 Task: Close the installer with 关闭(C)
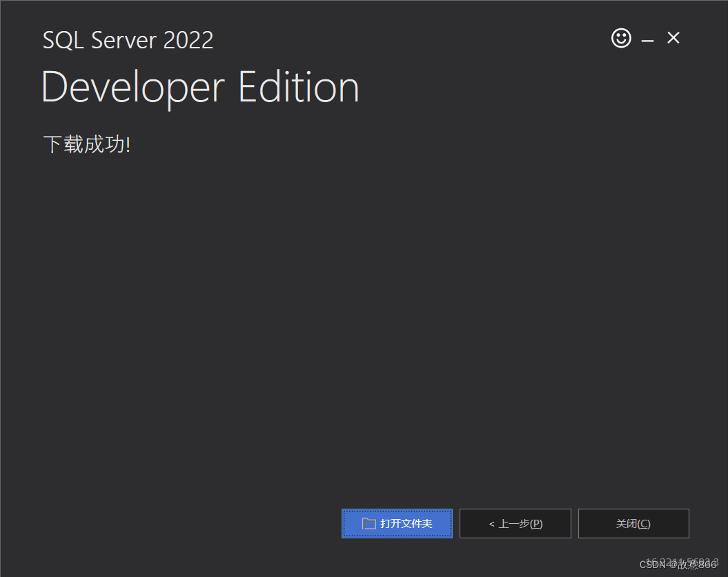point(633,523)
